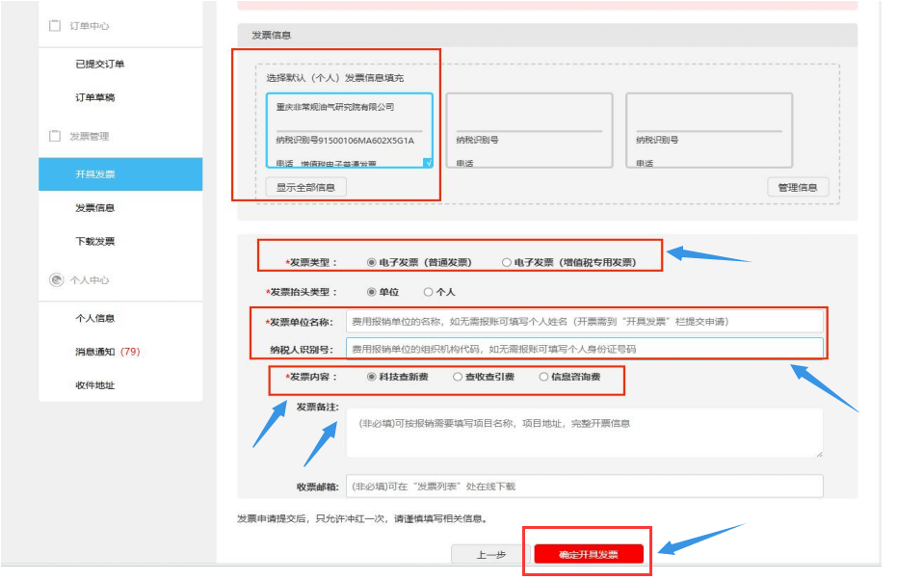Viewport: 924px width, 580px height.
Task: Open 收件地址 in sidebar
Action: 95,385
